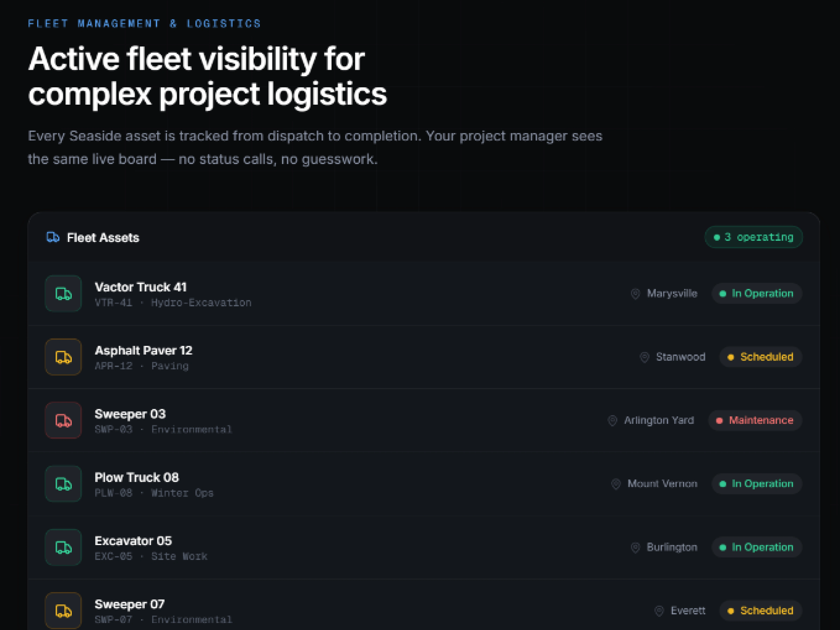
Task: Click the location pin beside Arlington Yard
Action: 612,420
